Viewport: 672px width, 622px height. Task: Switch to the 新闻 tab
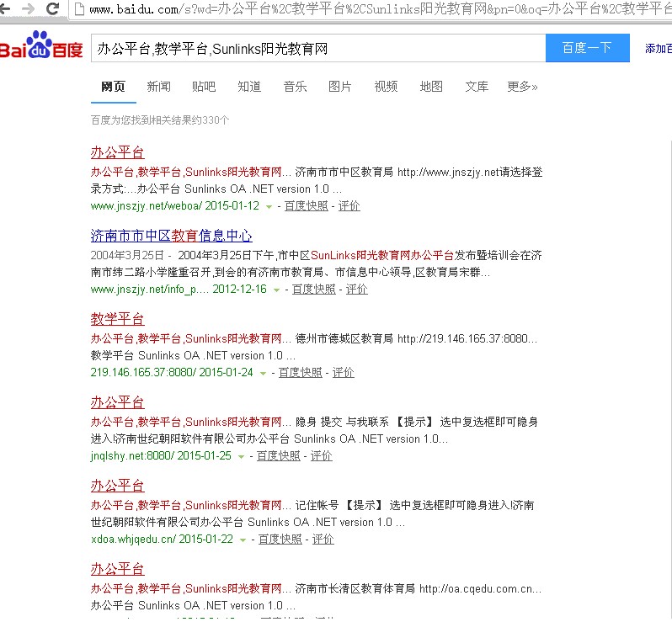click(158, 87)
